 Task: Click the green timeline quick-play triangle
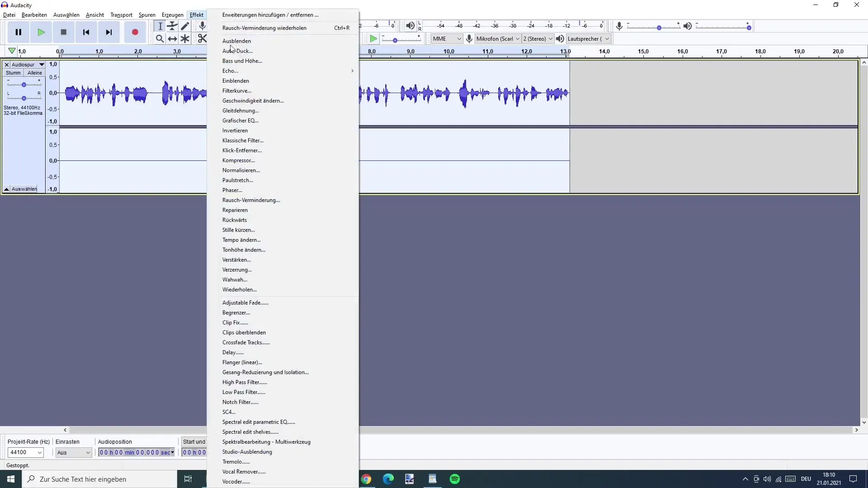pyautogui.click(x=12, y=51)
